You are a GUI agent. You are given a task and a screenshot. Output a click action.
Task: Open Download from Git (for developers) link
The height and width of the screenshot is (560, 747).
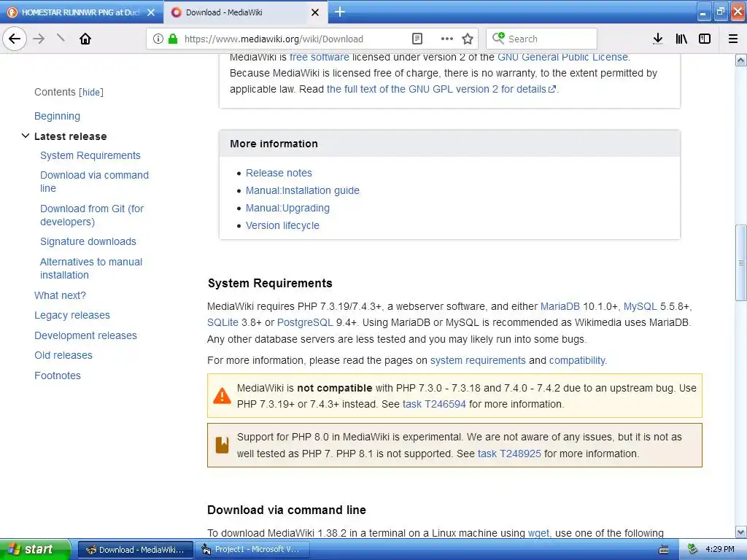pos(92,215)
